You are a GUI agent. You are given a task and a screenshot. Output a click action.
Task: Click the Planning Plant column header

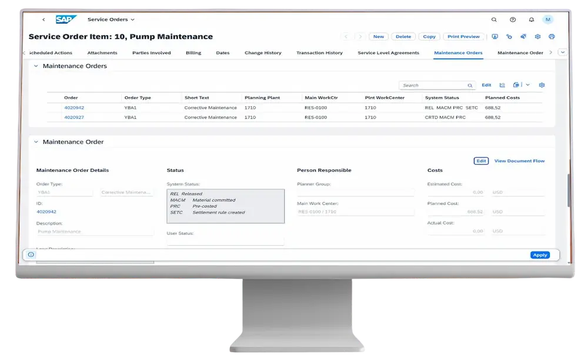(262, 98)
